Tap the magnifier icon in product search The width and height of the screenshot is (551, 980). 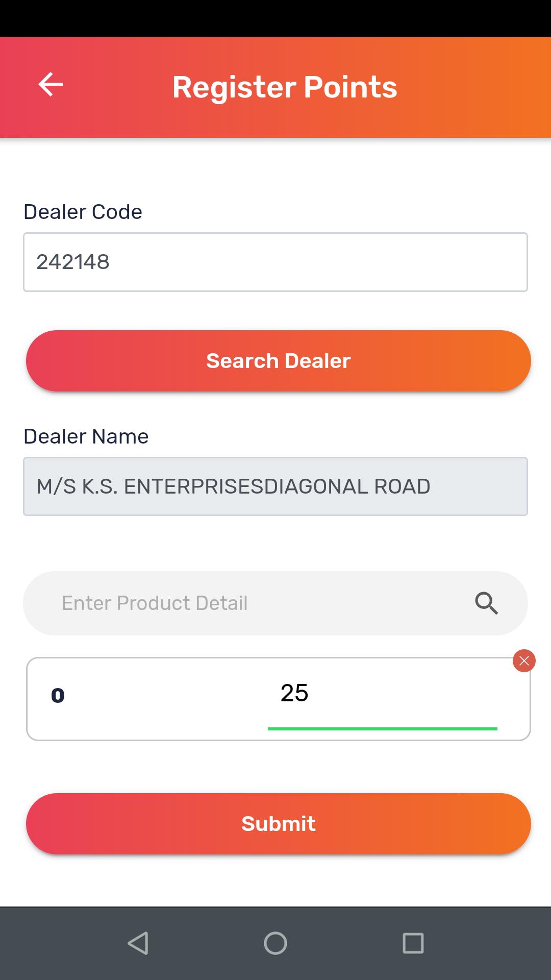click(x=486, y=603)
